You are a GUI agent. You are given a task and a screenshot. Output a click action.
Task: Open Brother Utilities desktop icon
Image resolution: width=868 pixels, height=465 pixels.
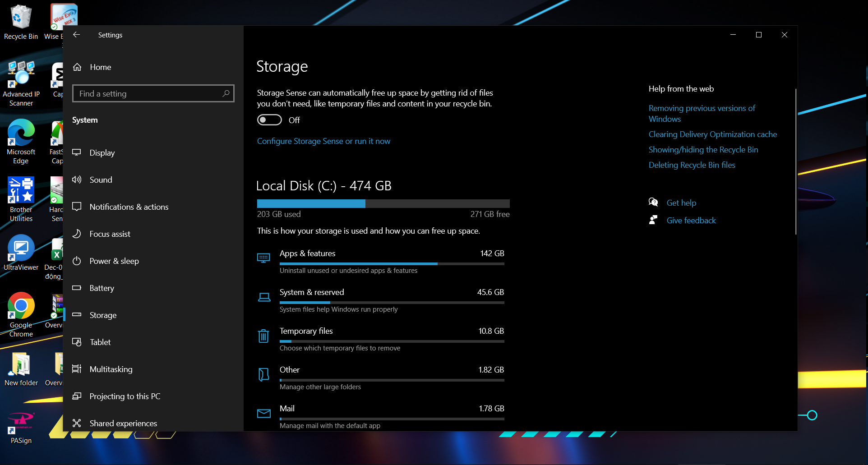[x=21, y=199]
